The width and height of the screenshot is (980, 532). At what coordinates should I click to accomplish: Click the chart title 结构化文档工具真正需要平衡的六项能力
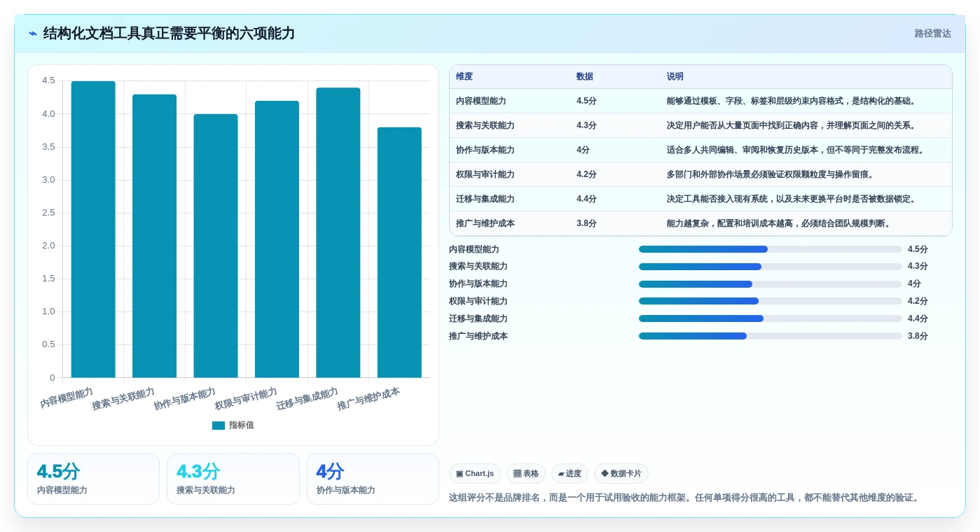169,34
